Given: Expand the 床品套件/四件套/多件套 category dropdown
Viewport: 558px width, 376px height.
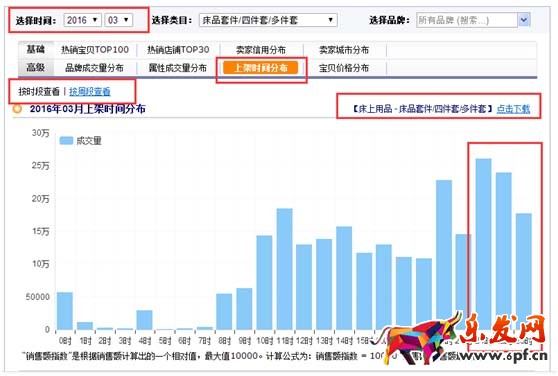Looking at the screenshot, I should (x=268, y=20).
